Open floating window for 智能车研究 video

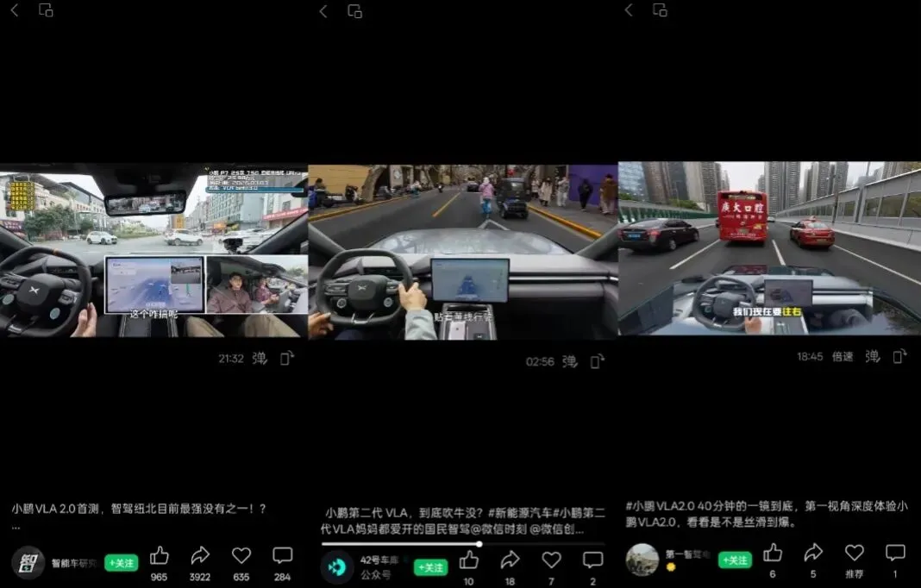(46, 10)
